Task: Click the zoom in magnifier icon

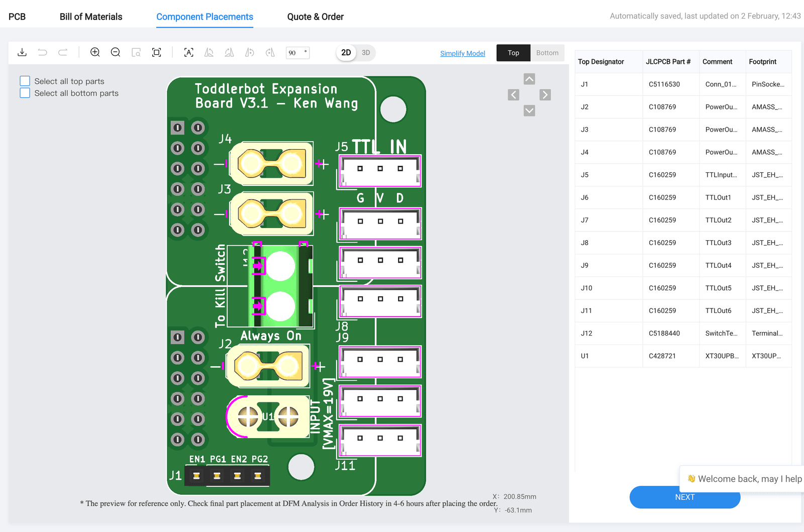Action: click(x=95, y=52)
